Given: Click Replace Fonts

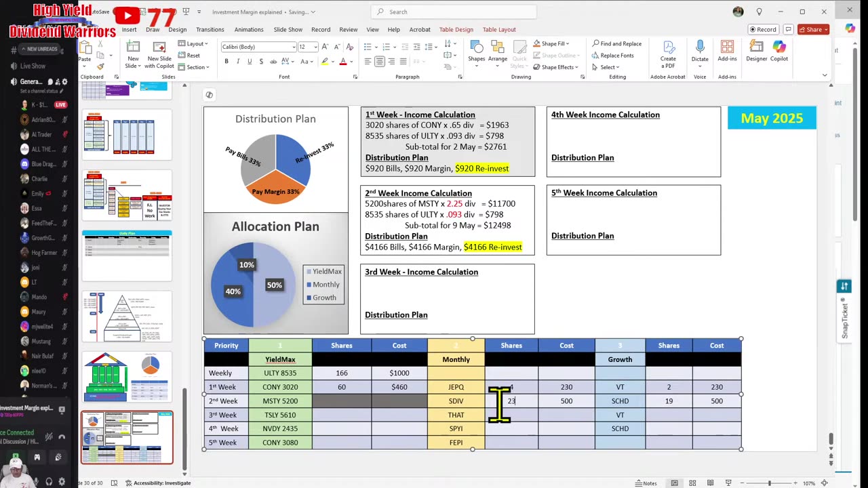Looking at the screenshot, I should coord(612,56).
